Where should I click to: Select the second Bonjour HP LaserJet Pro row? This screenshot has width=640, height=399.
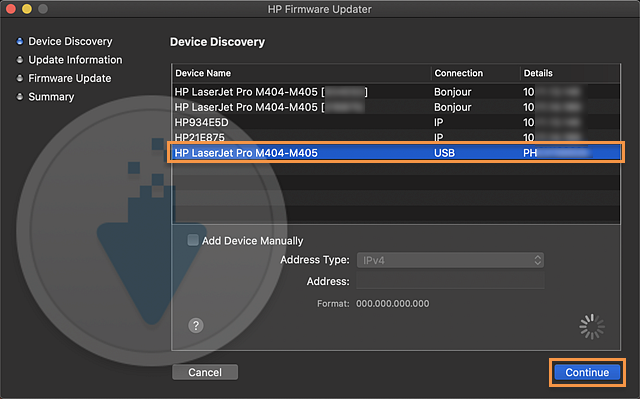click(x=396, y=107)
